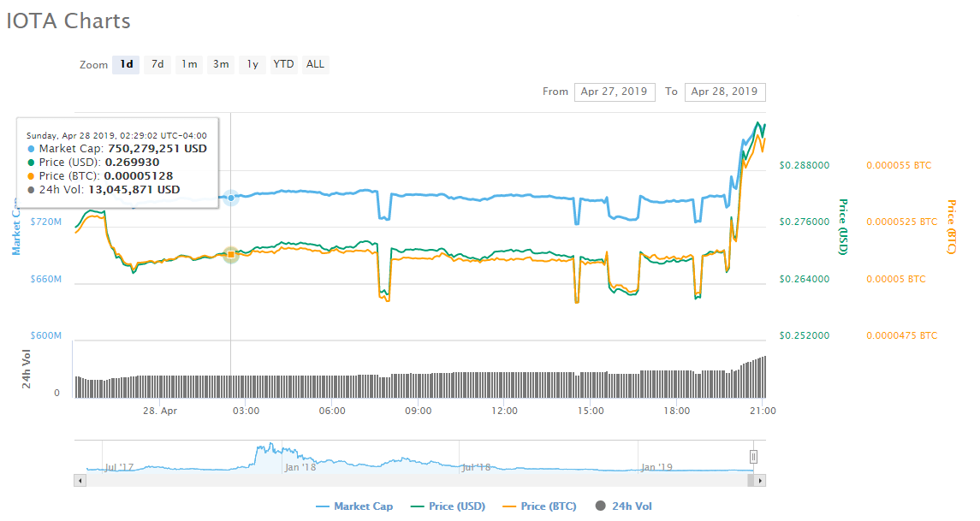Select the 1d zoom range
The image size is (980, 521).
pos(126,64)
